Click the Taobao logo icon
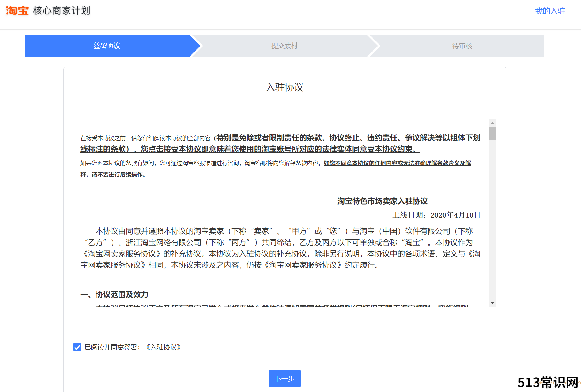This screenshot has height=392, width=581. pos(17,11)
